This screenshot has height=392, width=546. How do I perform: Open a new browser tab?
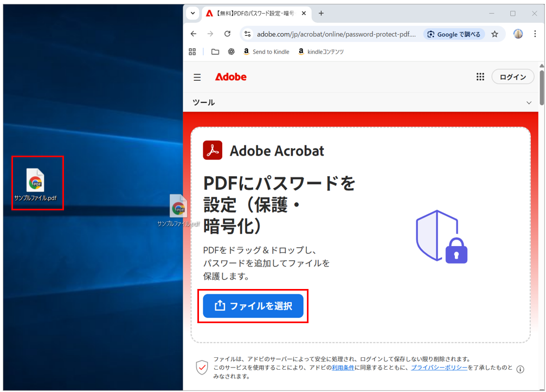[321, 14]
